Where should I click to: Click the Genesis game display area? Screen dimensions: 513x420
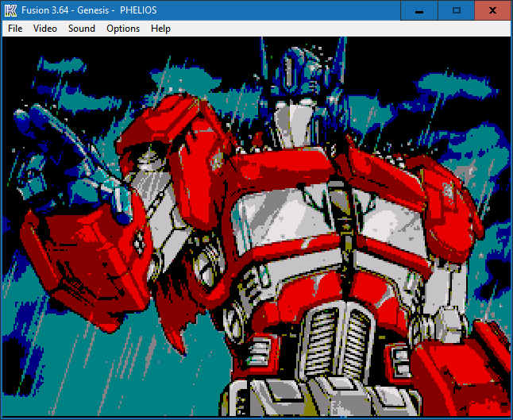[x=256, y=226]
